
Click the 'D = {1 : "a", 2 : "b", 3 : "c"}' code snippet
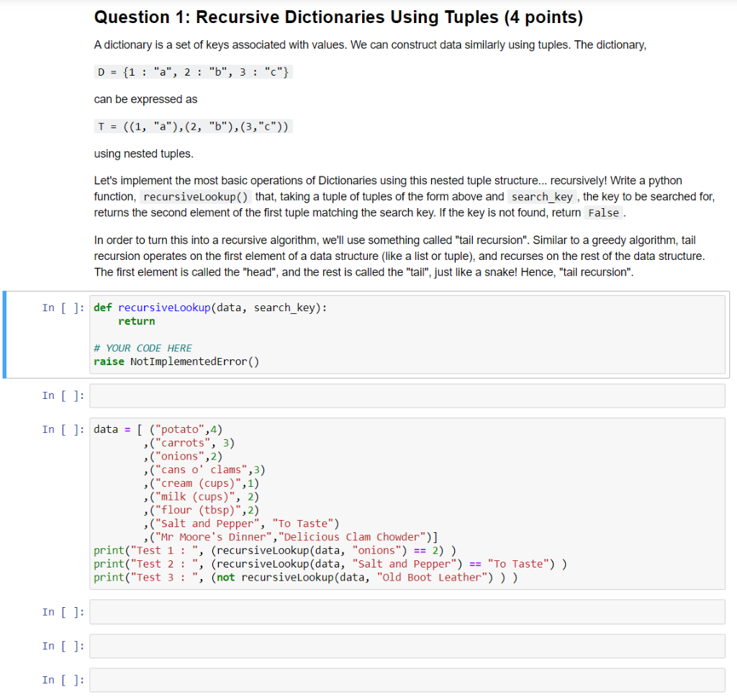[193, 72]
